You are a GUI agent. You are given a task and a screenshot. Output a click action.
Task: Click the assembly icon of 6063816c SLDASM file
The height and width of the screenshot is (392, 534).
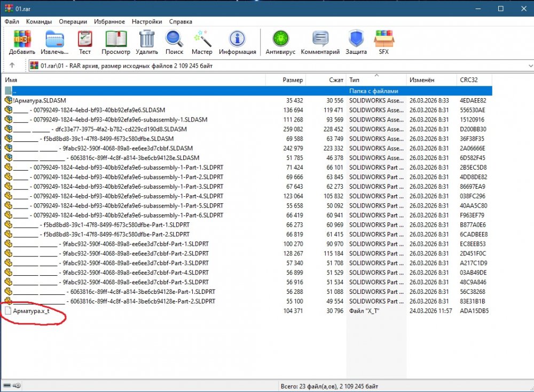(9, 157)
